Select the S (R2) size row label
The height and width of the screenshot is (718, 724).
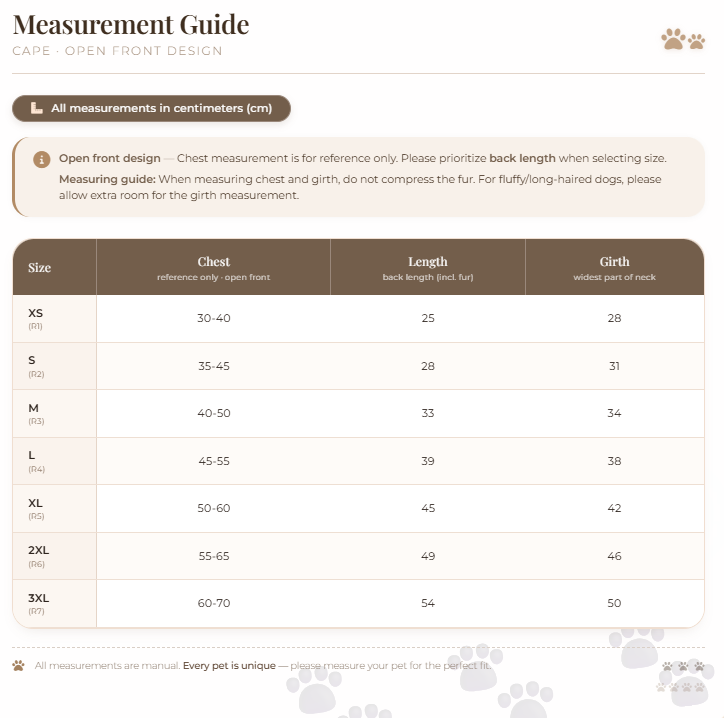(x=54, y=366)
